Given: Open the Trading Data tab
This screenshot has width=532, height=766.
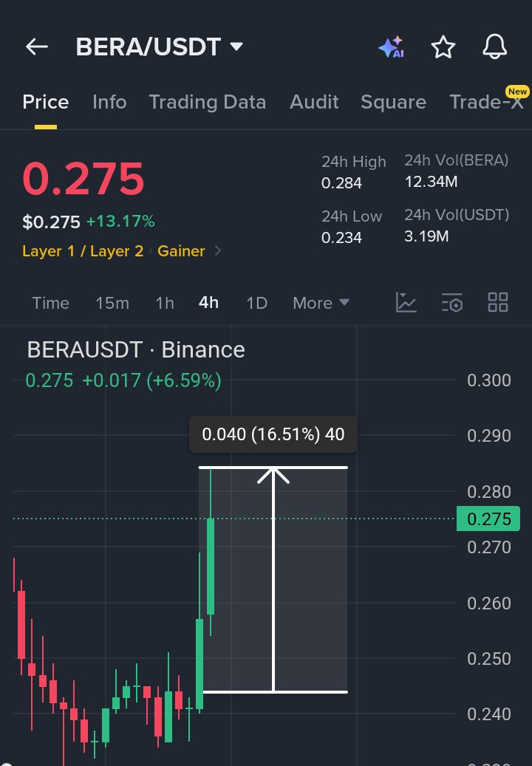Looking at the screenshot, I should (x=207, y=102).
